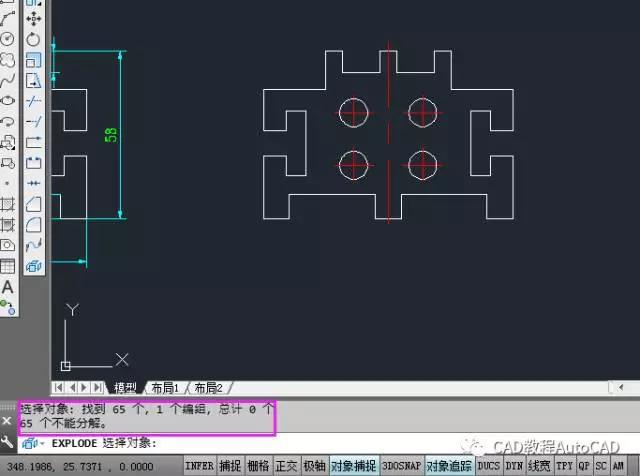Disable 对象追踪 object tracking

click(x=449, y=466)
